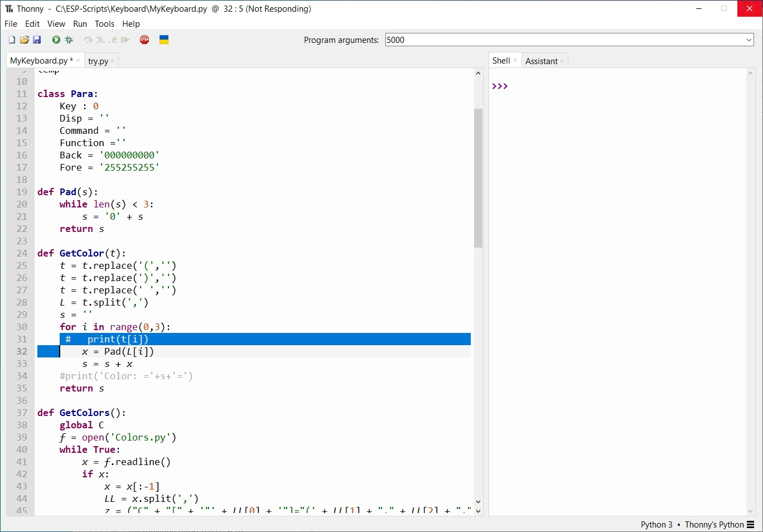
Task: Open the Edit menu
Action: pos(32,24)
